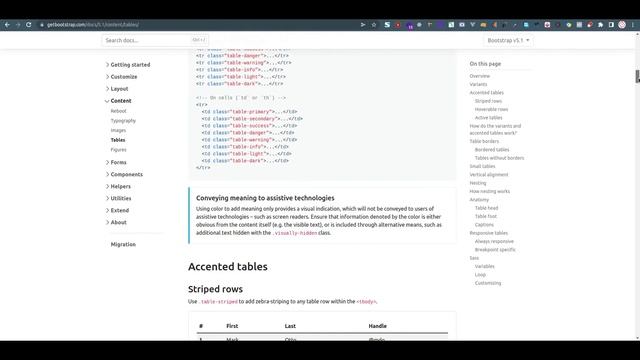The height and width of the screenshot is (360, 640).
Task: Click the page vertical scrollbar thumb
Action: (x=638, y=76)
